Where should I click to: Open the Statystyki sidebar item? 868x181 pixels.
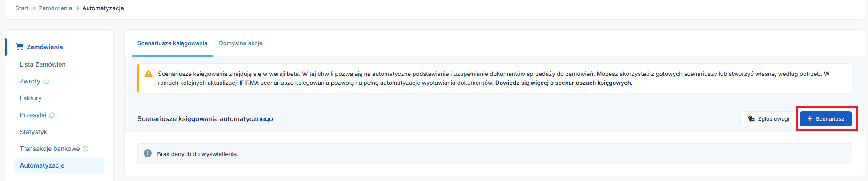(x=34, y=132)
